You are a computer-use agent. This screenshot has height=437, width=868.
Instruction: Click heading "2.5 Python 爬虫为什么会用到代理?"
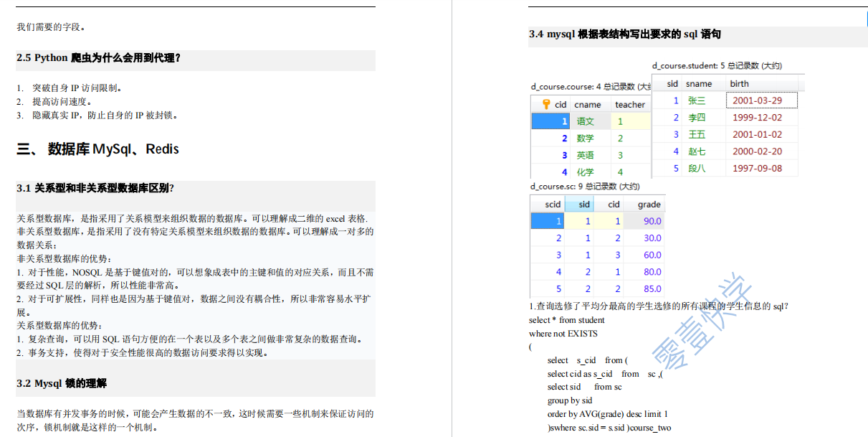(x=99, y=58)
